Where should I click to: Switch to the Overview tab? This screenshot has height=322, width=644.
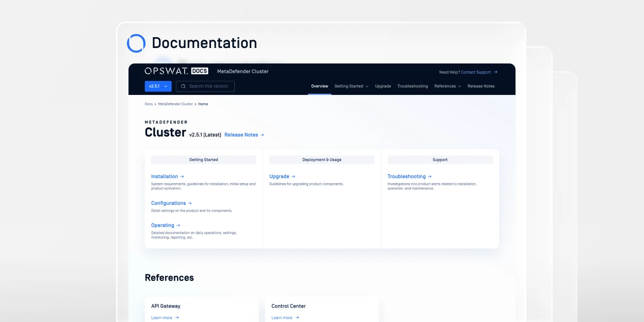319,86
